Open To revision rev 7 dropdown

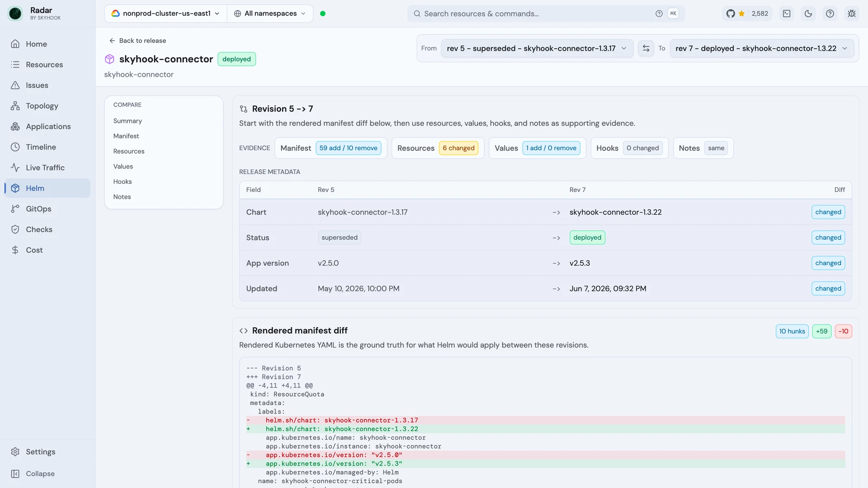click(x=762, y=48)
